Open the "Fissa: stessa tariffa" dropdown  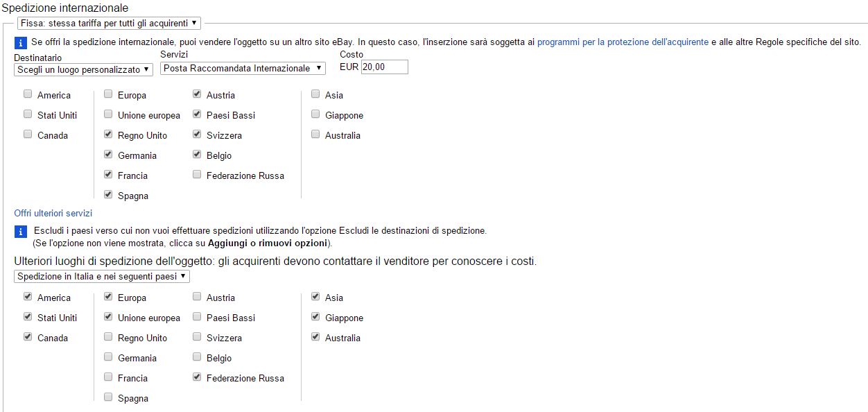(x=109, y=23)
